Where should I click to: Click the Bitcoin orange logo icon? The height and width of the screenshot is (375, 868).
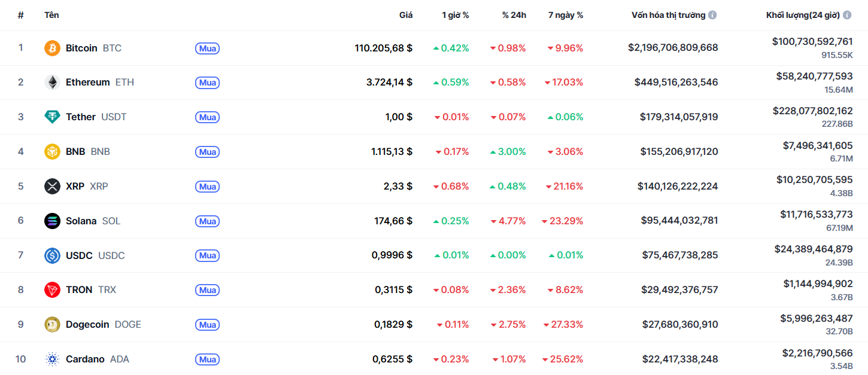tap(53, 48)
